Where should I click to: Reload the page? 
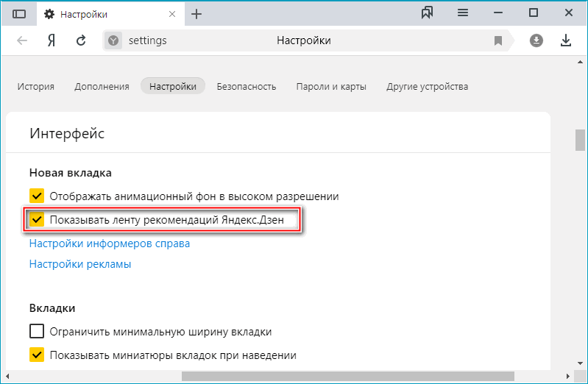click(x=81, y=40)
